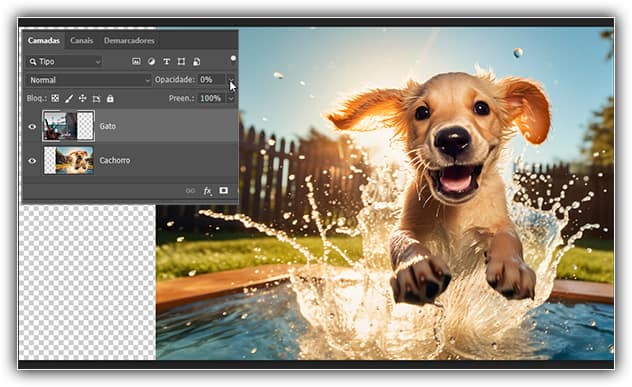The height and width of the screenshot is (387, 632).
Task: Click the link layers icon
Action: 190,191
